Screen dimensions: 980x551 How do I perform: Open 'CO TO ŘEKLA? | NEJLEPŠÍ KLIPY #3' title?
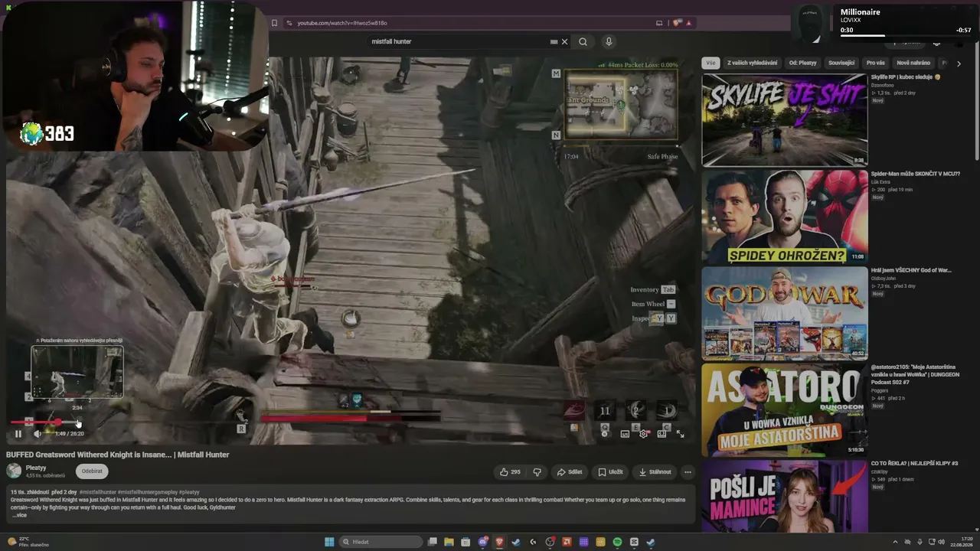click(914, 463)
